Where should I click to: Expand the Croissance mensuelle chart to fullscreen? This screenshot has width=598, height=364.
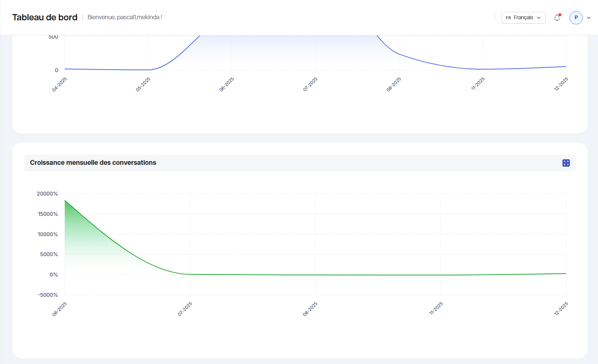(566, 163)
